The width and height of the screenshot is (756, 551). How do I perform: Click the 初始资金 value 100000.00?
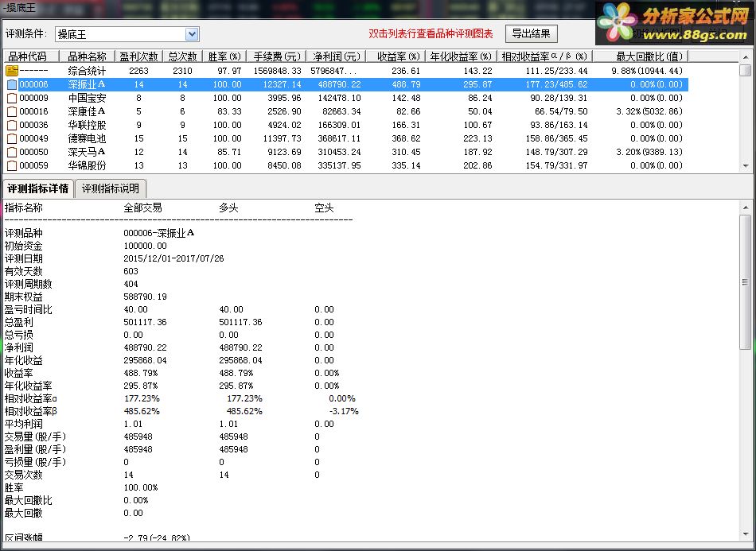pos(145,246)
